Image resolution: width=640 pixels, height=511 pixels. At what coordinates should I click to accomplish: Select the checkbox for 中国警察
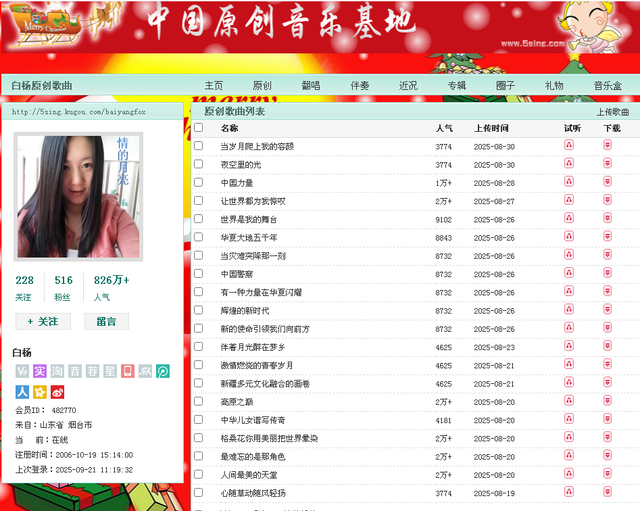(199, 273)
